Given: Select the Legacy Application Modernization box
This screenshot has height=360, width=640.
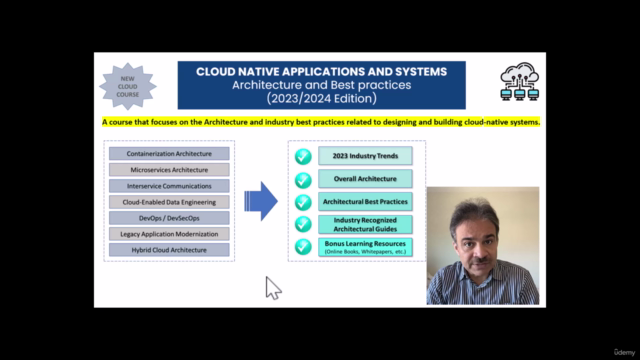Looking at the screenshot, I should (169, 234).
